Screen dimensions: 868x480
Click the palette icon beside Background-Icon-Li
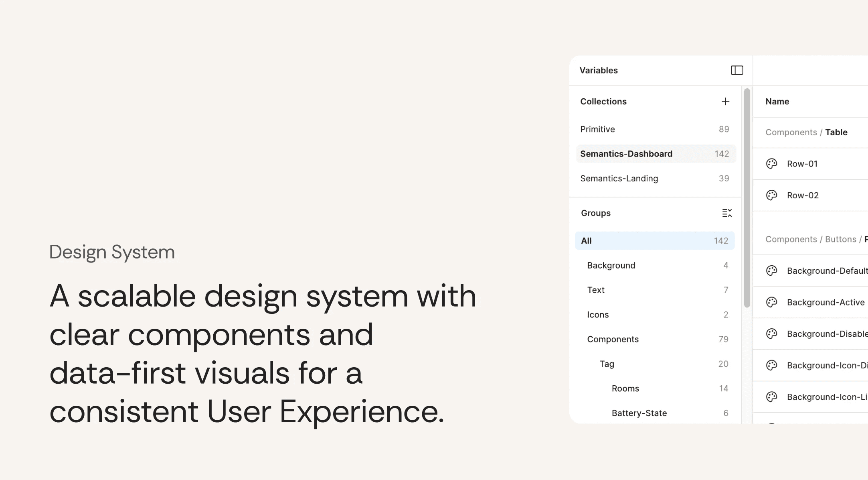tap(772, 397)
